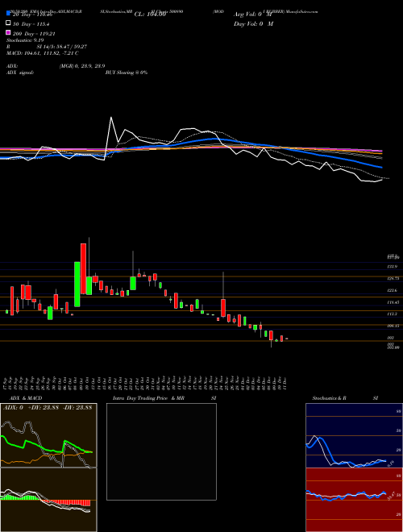Click the MACD values line in the header
The image size is (403, 532).
43,53
